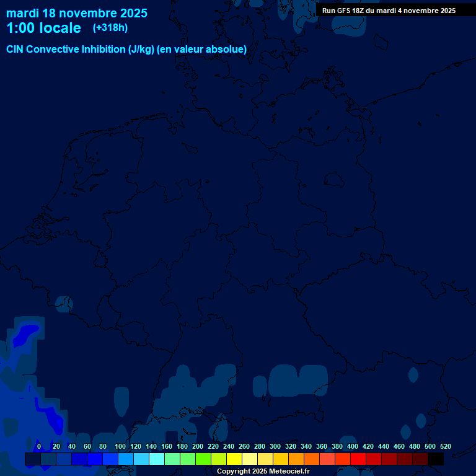Pick the black swatch between 500 and 520
Viewport: 476px width, 476px height.
click(x=436, y=459)
